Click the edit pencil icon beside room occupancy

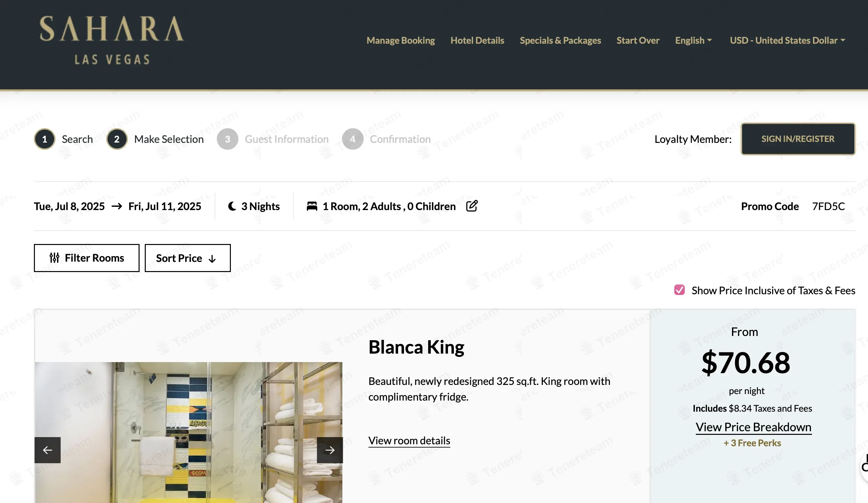point(472,206)
